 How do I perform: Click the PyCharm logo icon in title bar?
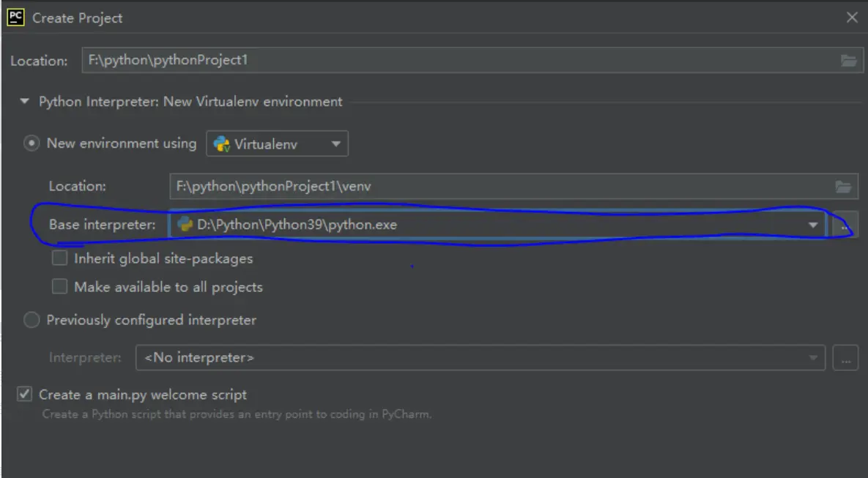(x=15, y=18)
